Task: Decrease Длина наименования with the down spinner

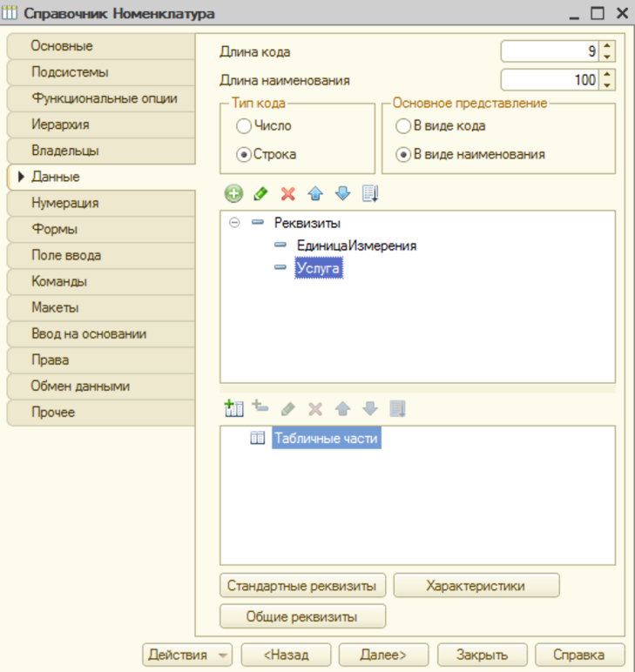Action: 607,84
